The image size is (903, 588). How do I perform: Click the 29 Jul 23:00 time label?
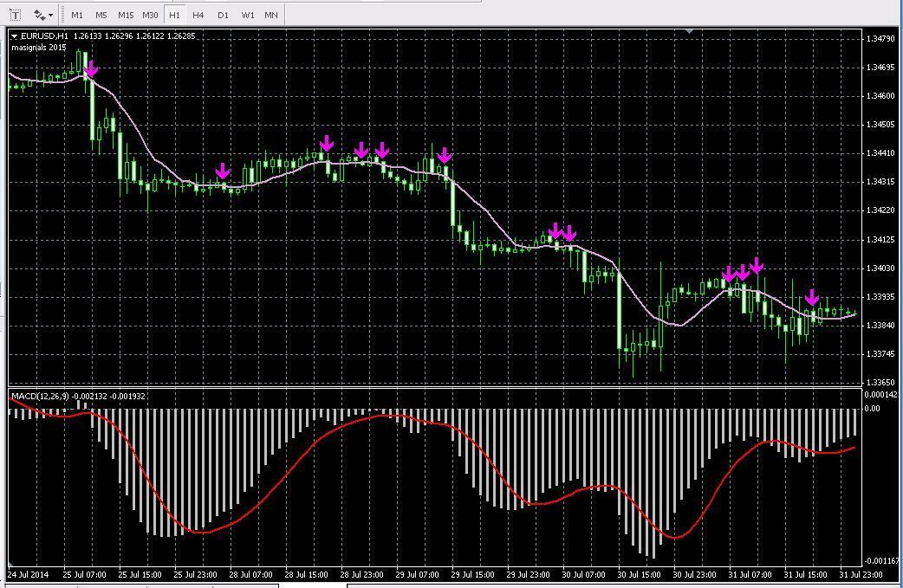click(528, 574)
